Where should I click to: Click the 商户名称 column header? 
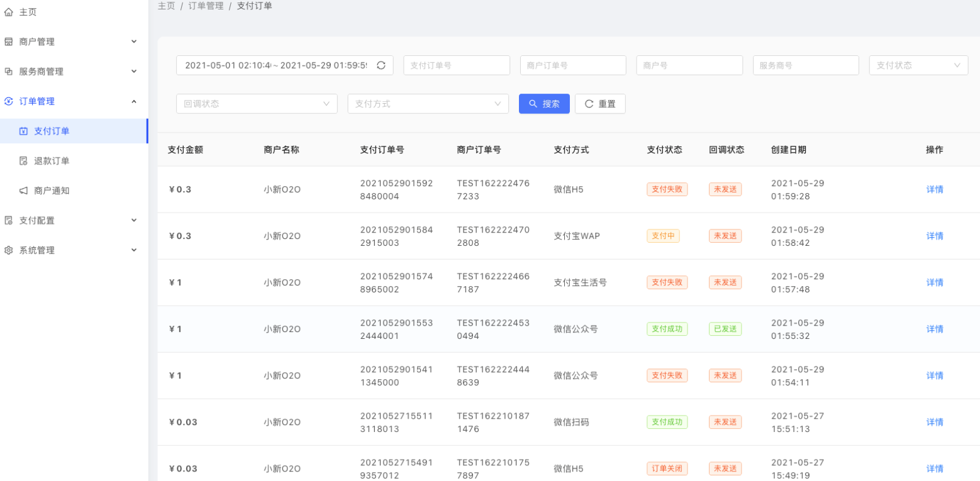click(281, 150)
